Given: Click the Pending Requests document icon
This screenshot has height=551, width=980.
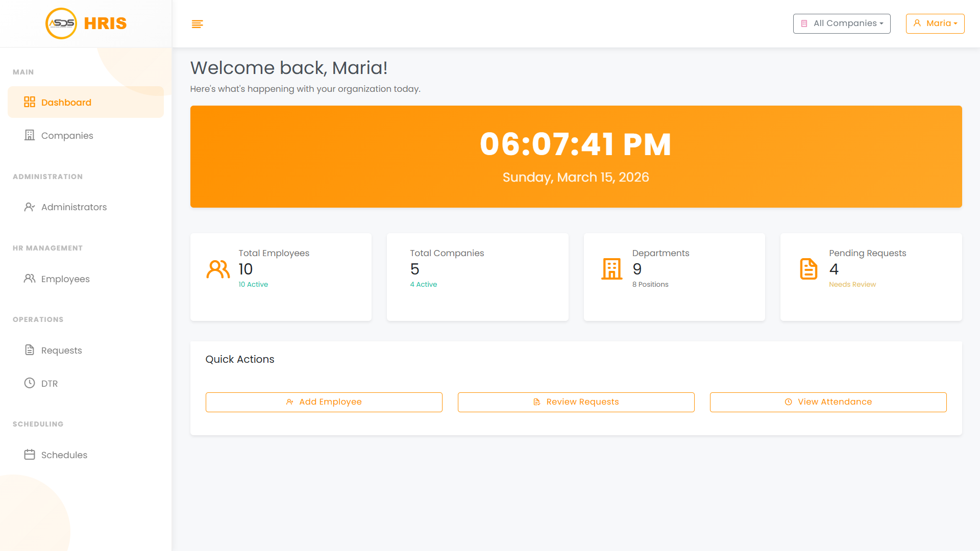Looking at the screenshot, I should [808, 269].
